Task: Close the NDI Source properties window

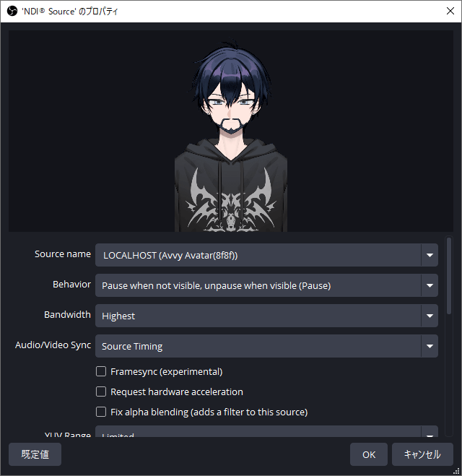Action: (x=450, y=11)
